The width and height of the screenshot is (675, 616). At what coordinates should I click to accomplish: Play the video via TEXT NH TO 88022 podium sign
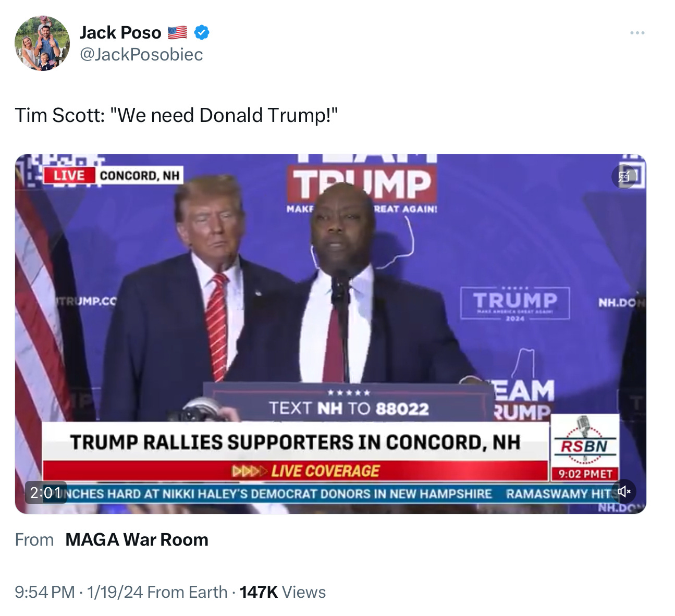(349, 408)
